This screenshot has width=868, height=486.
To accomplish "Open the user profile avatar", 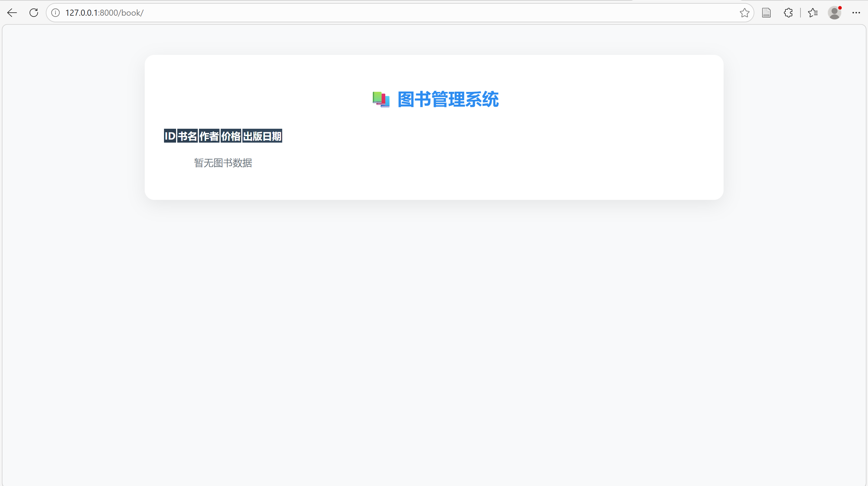I will [834, 13].
